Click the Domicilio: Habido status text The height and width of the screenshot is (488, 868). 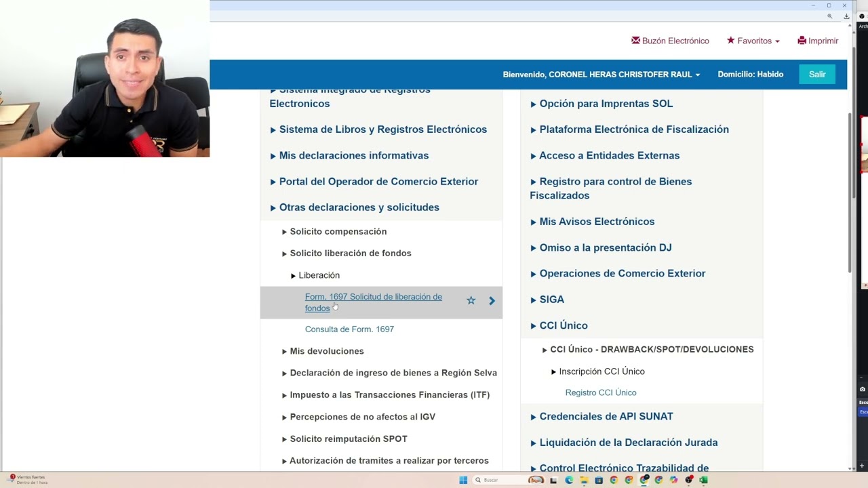point(751,75)
